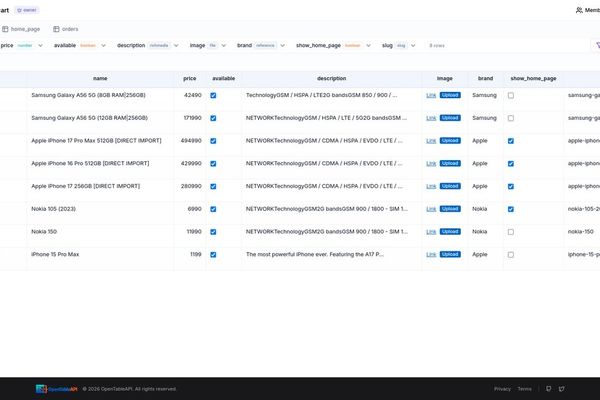Click the filter funnel icon
Image resolution: width=600 pixels, height=400 pixels.
[x=598, y=45]
